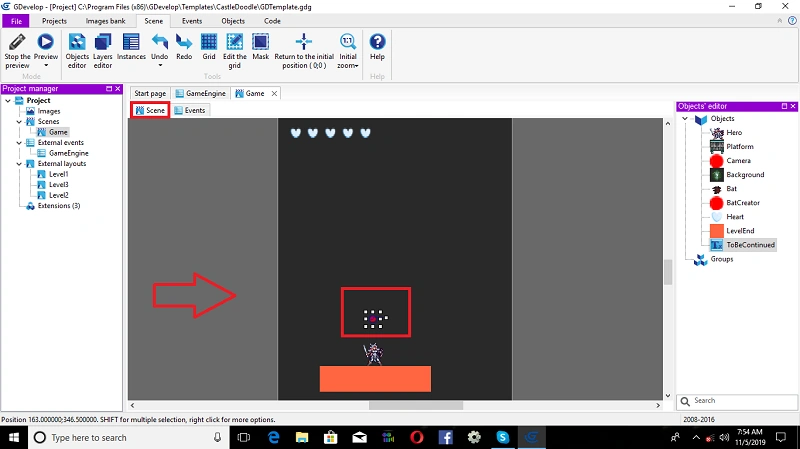Show the Instances list
The width and height of the screenshot is (800, 449).
131,47
